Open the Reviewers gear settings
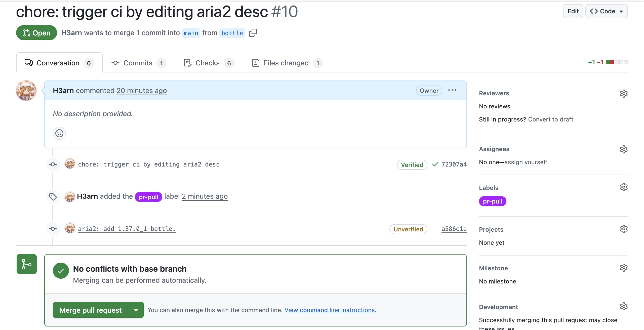The image size is (644, 330). (624, 94)
